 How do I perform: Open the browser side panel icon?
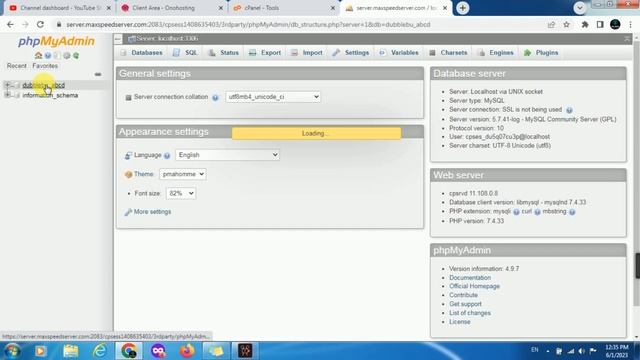(x=600, y=24)
